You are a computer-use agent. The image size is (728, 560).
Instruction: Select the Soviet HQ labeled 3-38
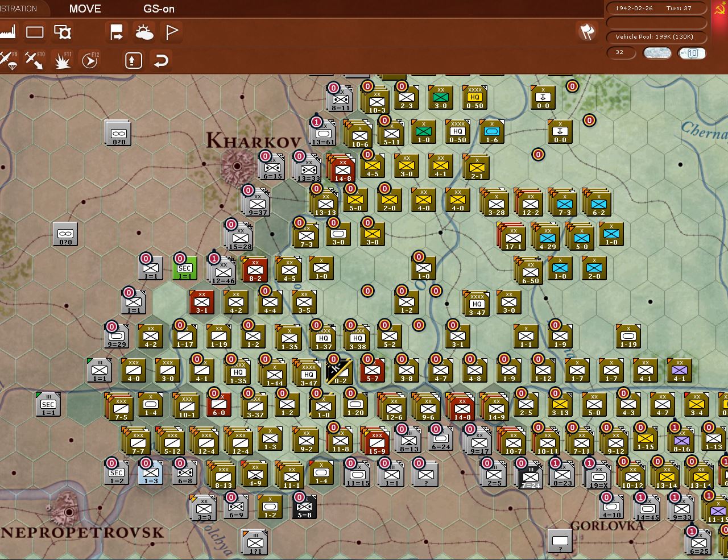point(357,337)
